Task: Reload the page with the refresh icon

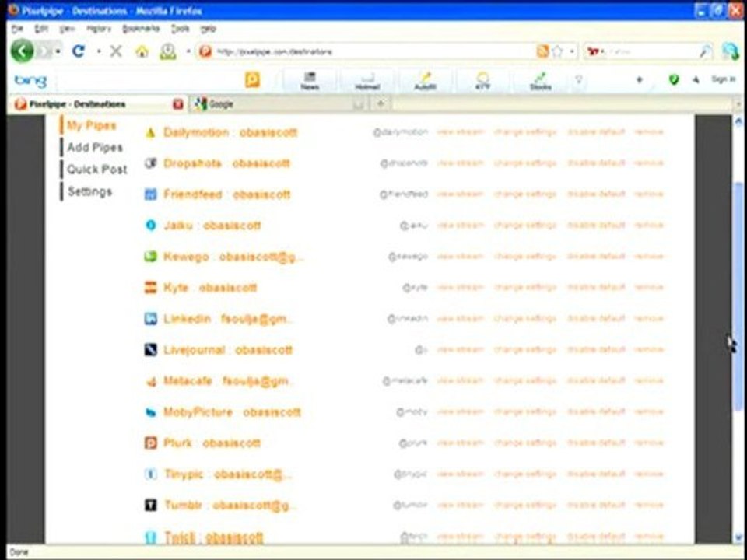Action: point(79,51)
